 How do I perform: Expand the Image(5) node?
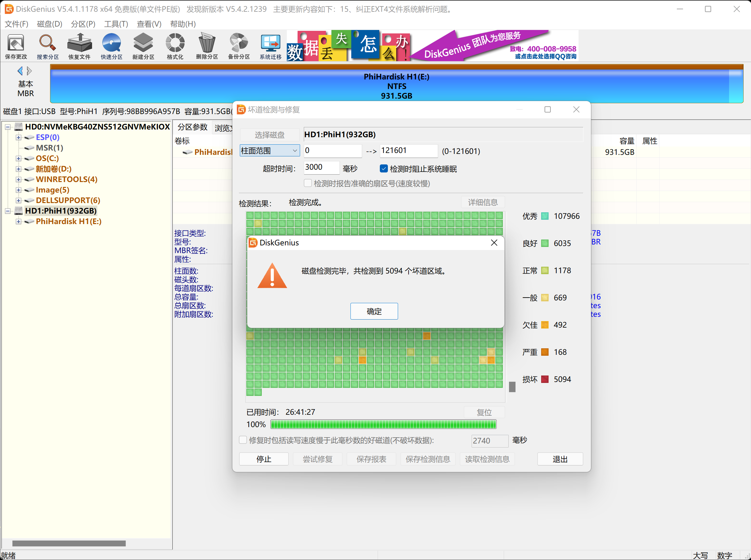19,190
